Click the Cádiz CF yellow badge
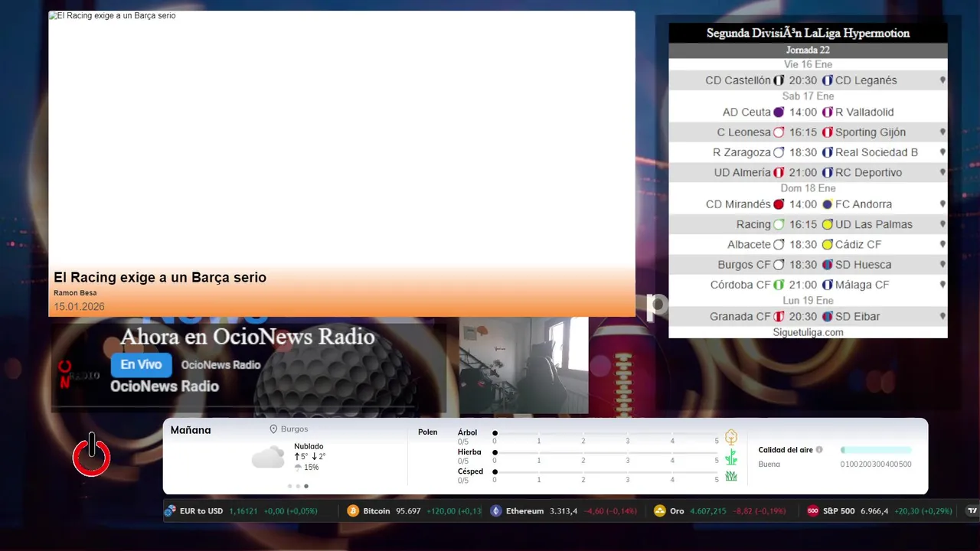980x551 pixels. click(x=827, y=245)
